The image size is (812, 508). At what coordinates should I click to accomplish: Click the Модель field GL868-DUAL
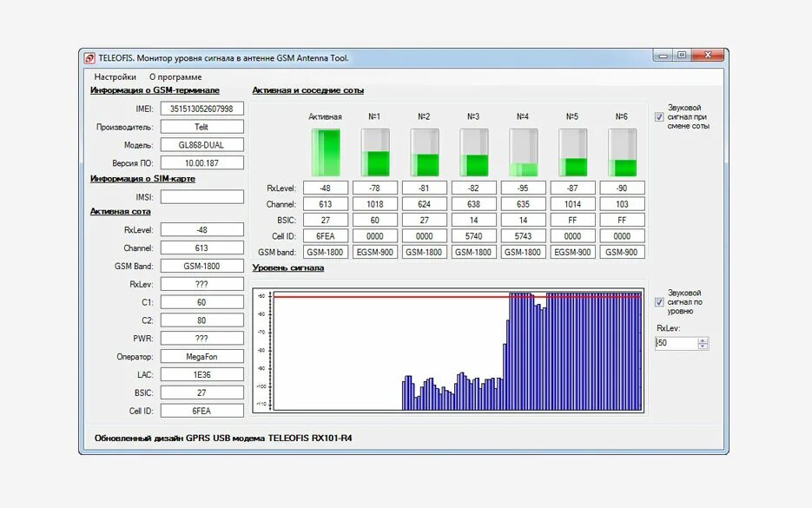(202, 145)
